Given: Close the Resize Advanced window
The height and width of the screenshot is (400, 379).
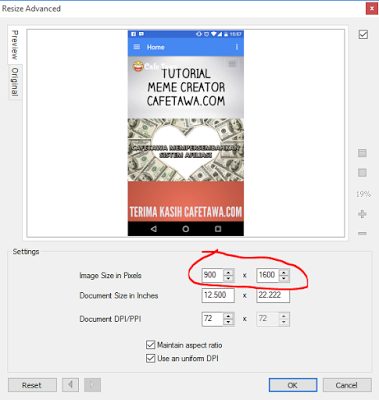Looking at the screenshot, I should point(372,8).
